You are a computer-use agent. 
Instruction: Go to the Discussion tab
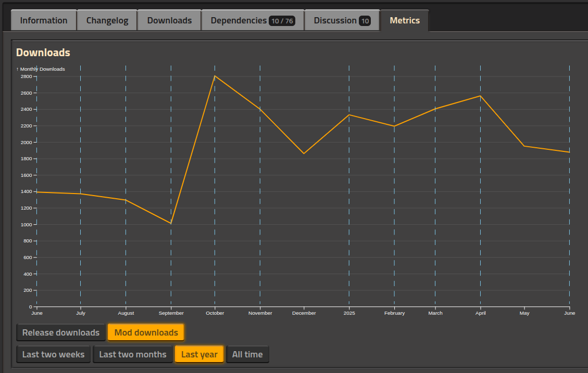click(x=342, y=20)
